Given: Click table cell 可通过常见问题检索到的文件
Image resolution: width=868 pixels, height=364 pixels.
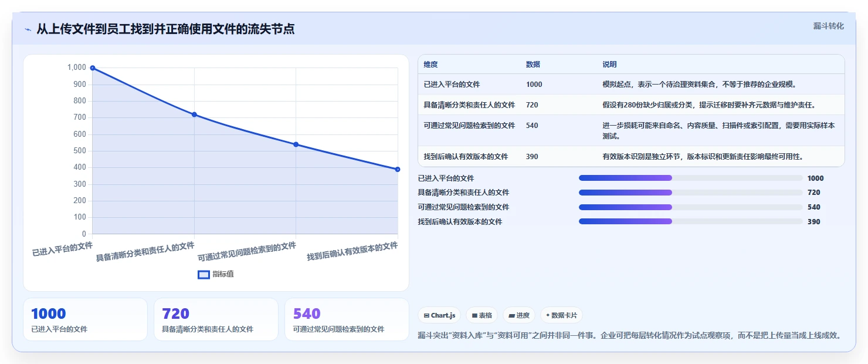Looking at the screenshot, I should click(469, 126).
